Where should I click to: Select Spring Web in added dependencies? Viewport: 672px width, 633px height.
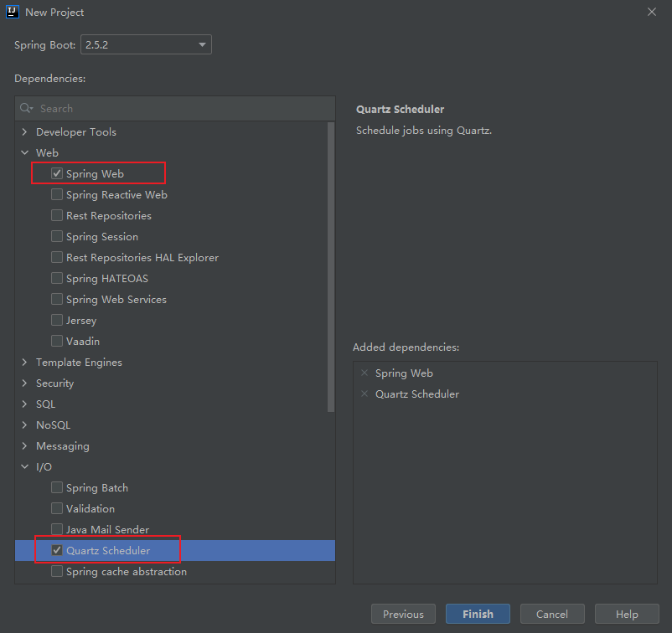click(404, 373)
